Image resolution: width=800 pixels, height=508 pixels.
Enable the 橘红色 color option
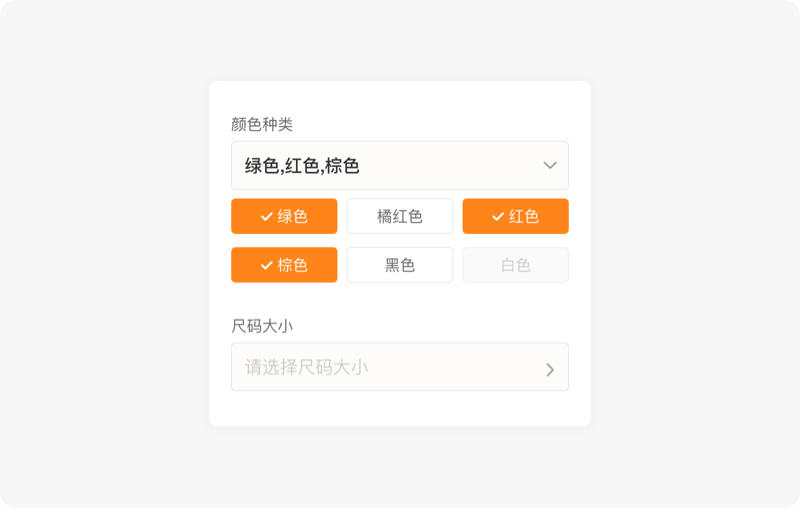400,216
